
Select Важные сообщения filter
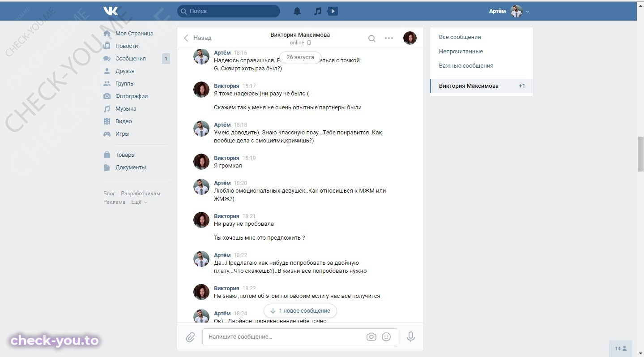coord(466,66)
